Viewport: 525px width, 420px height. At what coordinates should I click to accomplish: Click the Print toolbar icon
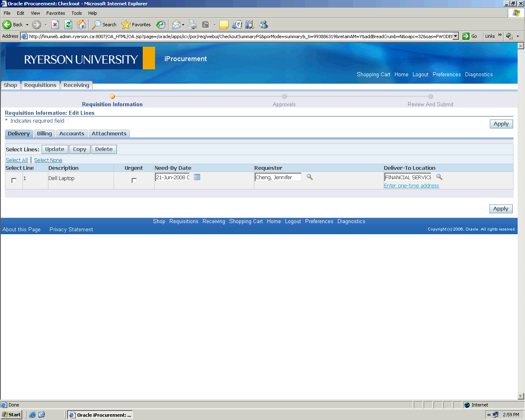[x=192, y=25]
